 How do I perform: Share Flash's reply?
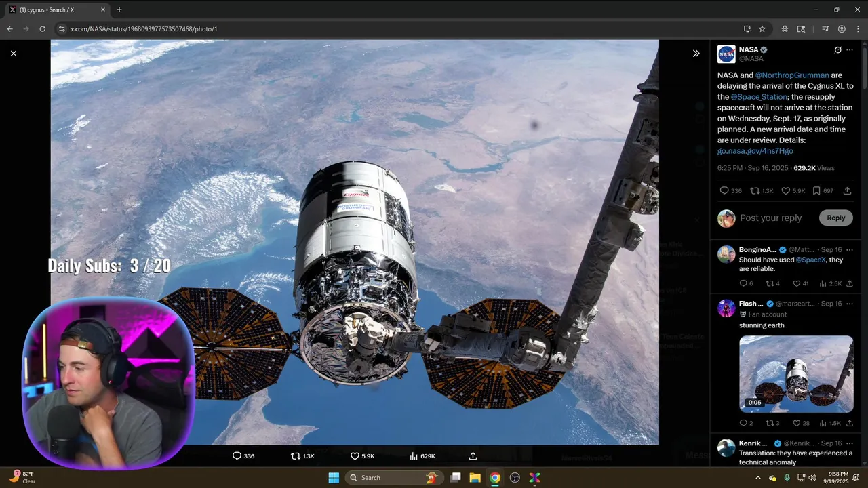click(850, 423)
